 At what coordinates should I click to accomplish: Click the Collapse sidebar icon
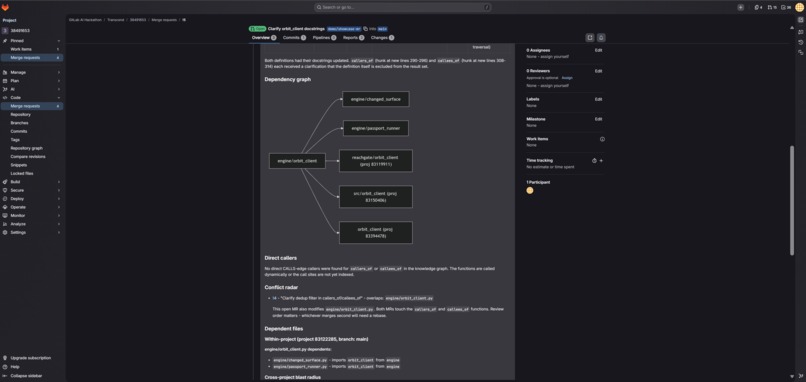pos(5,376)
